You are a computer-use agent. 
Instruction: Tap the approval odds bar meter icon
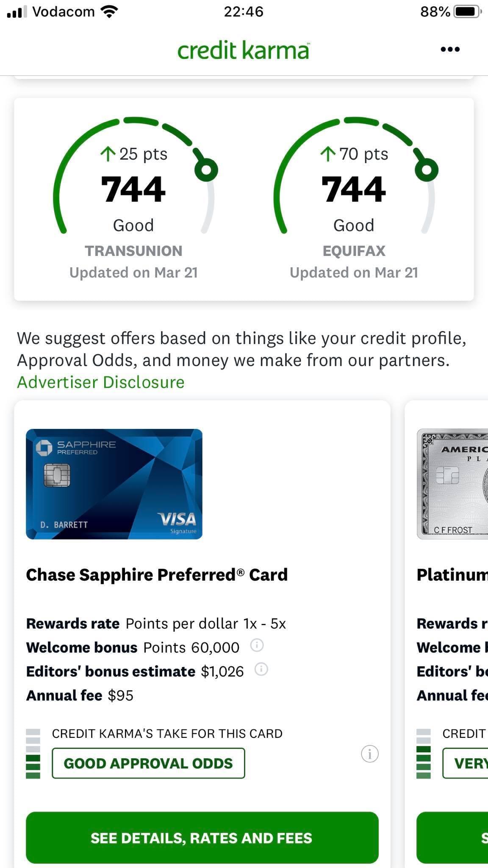coord(33,754)
